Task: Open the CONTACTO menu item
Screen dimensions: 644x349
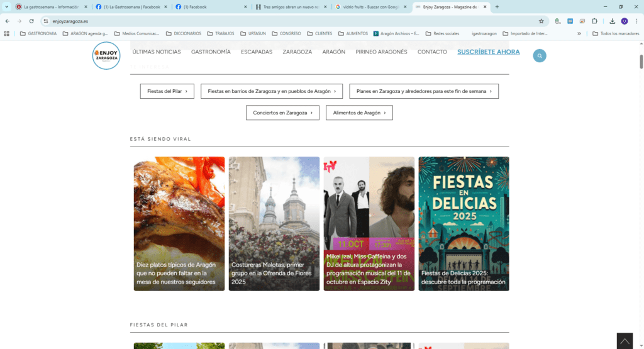Action: click(x=432, y=52)
